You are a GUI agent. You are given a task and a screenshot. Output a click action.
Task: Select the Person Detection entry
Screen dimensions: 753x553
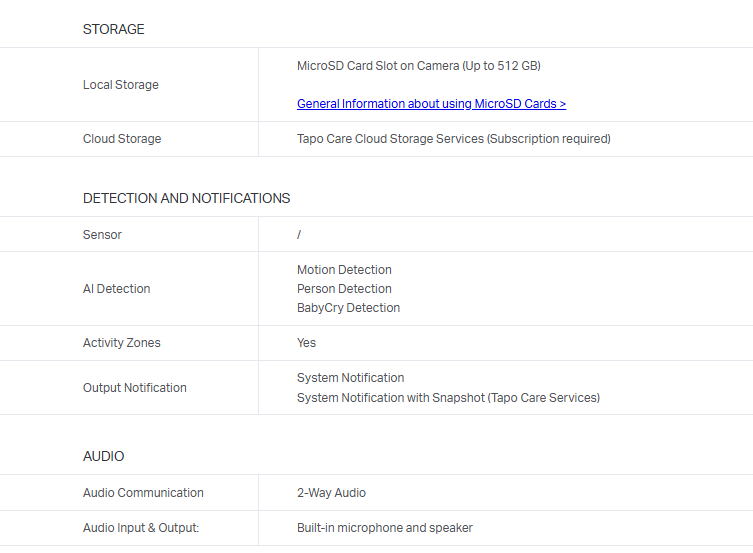click(344, 289)
